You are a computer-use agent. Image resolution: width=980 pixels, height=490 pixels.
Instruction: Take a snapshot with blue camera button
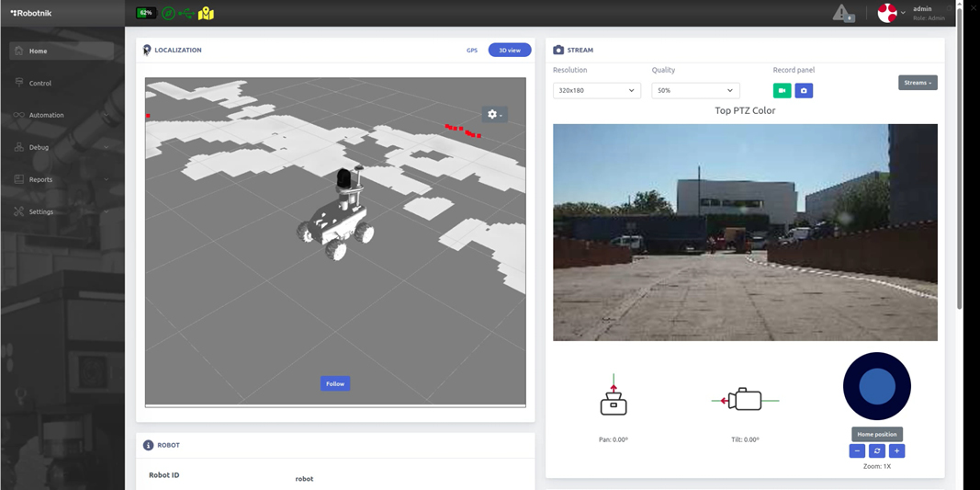click(x=804, y=90)
